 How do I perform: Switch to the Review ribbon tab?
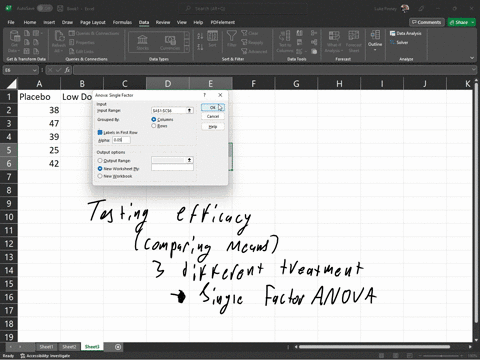(163, 22)
